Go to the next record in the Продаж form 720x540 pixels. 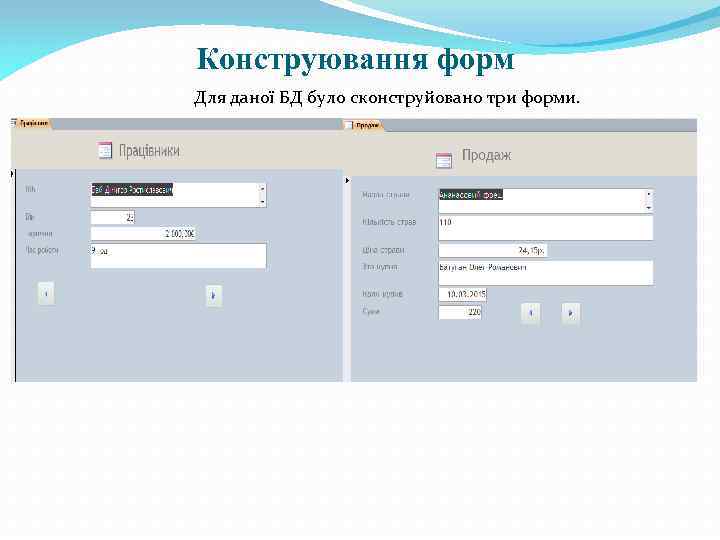coord(571,314)
